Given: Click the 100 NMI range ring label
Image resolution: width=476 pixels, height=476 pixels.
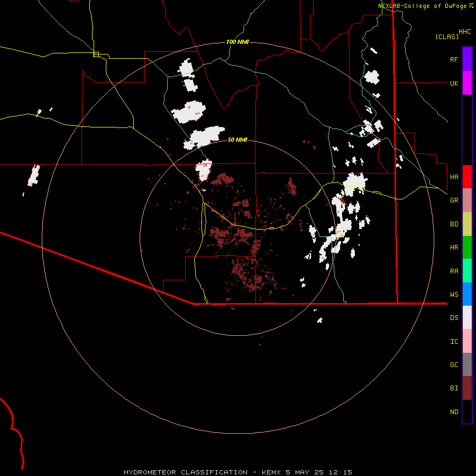Looking at the screenshot, I should (237, 42).
